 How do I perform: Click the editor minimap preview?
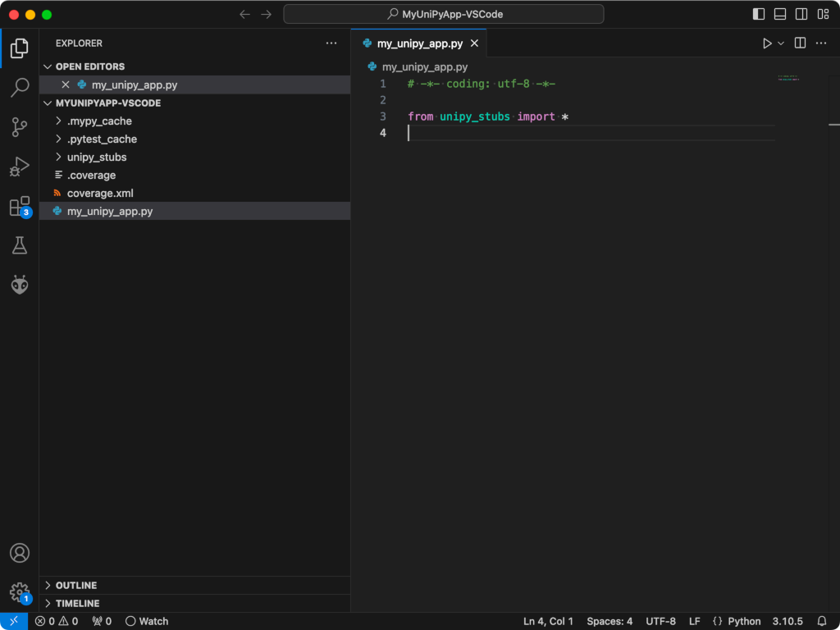788,78
